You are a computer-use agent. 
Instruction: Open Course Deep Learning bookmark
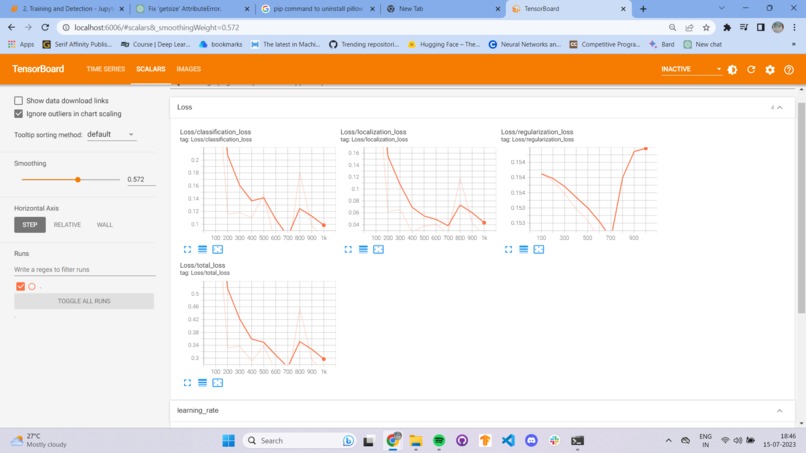tap(155, 44)
